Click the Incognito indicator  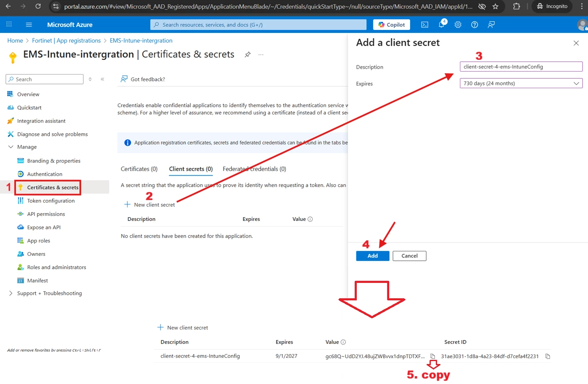point(552,6)
